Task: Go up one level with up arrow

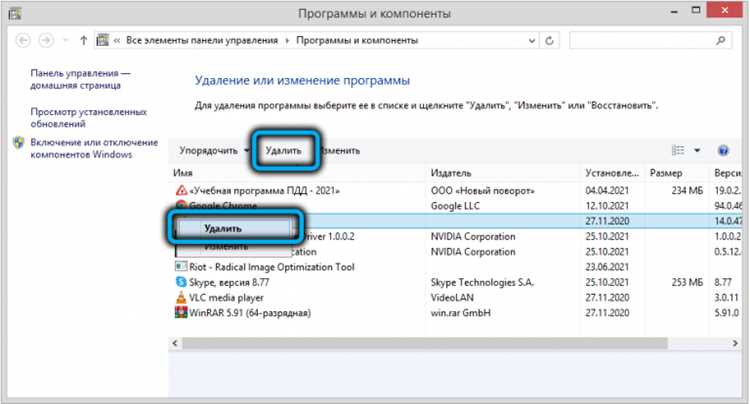Action: [84, 41]
